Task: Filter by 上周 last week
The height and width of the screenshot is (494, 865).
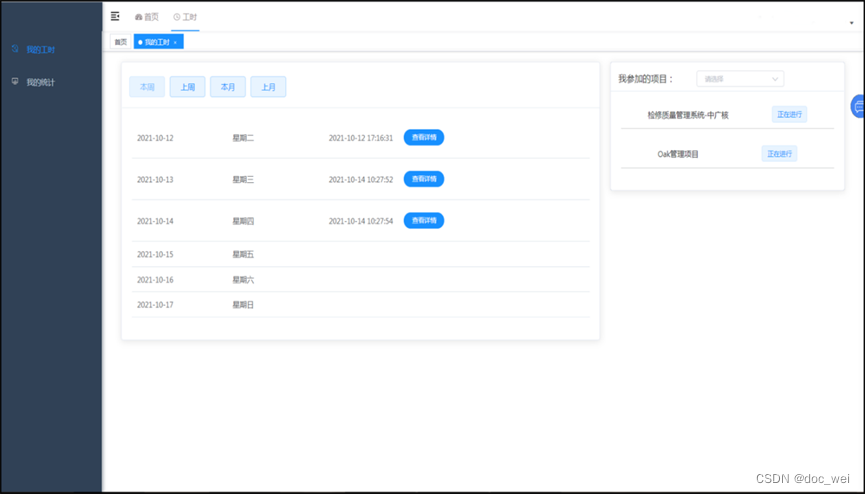Action: click(x=187, y=87)
